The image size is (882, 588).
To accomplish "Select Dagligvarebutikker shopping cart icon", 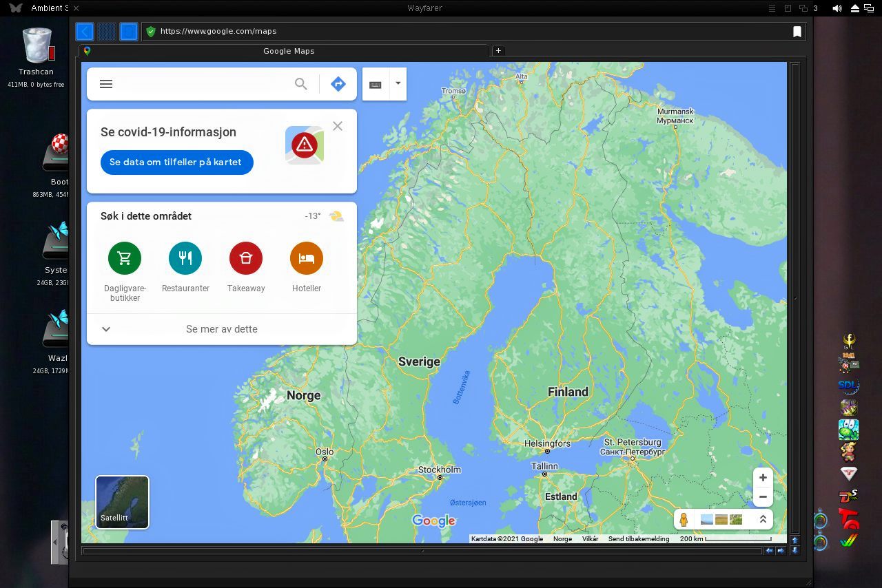I will pyautogui.click(x=125, y=258).
